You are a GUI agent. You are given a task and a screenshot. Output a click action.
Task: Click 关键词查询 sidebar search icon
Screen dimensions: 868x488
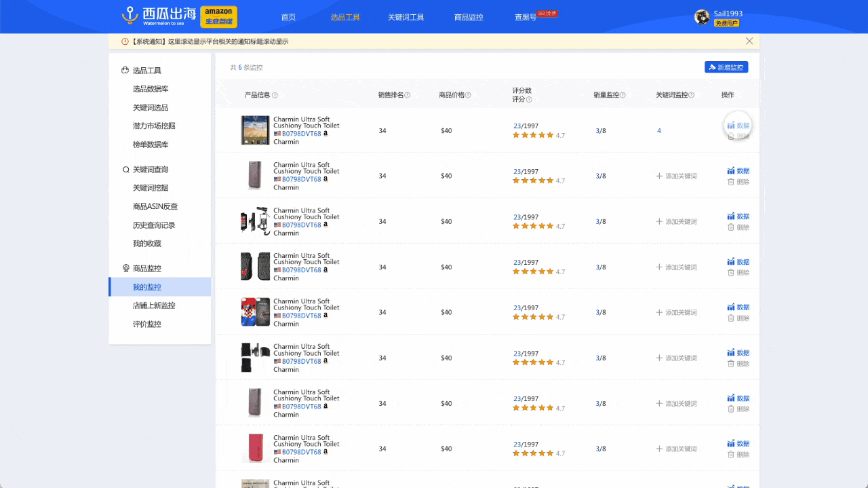coord(125,170)
